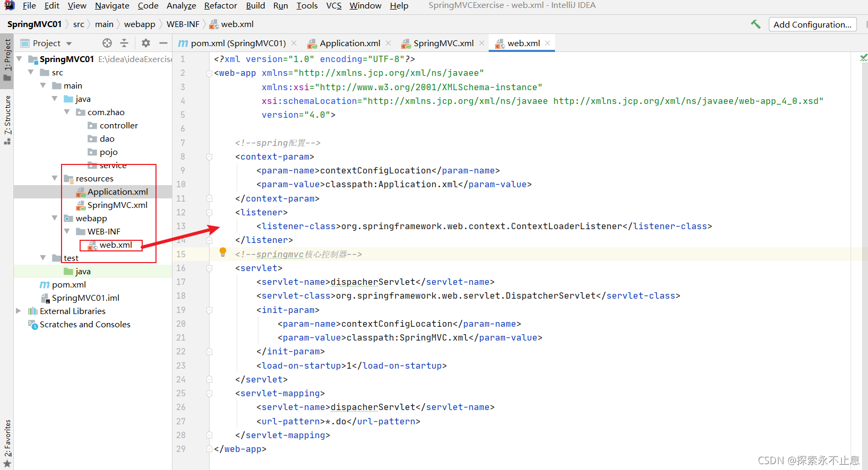Click the Build project hammer icon
Viewport: 868px width, 470px height.
[x=756, y=24]
